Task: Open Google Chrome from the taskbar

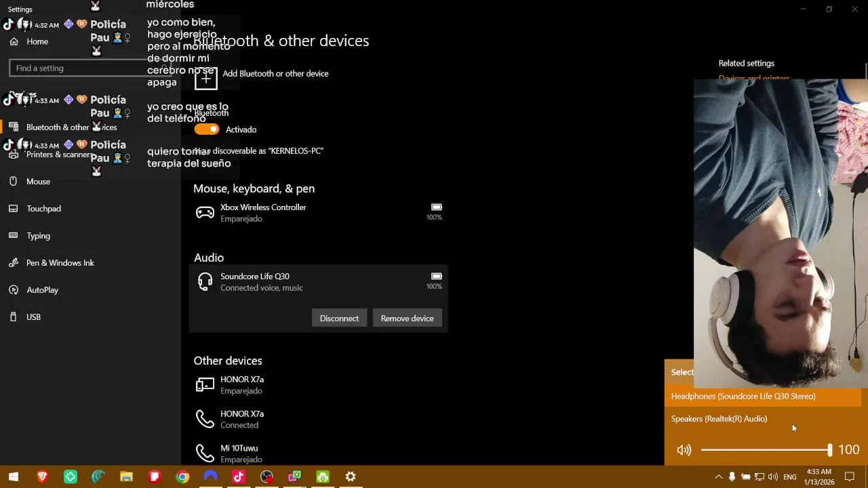Action: 182,476
